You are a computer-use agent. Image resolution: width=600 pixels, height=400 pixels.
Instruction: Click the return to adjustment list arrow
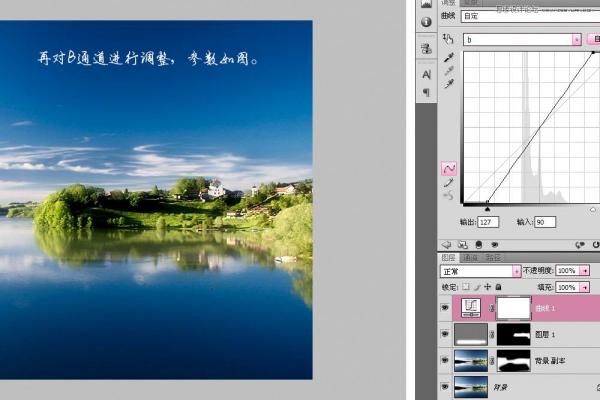pos(446,244)
